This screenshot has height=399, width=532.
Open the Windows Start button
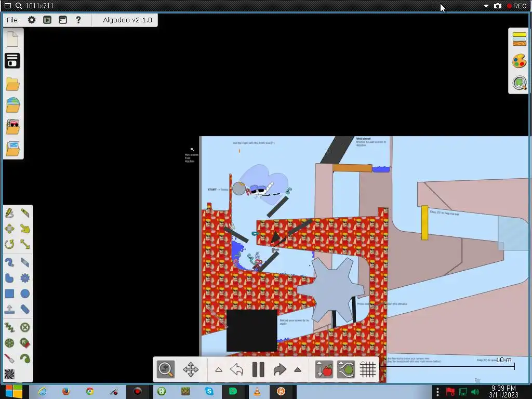pos(13,392)
